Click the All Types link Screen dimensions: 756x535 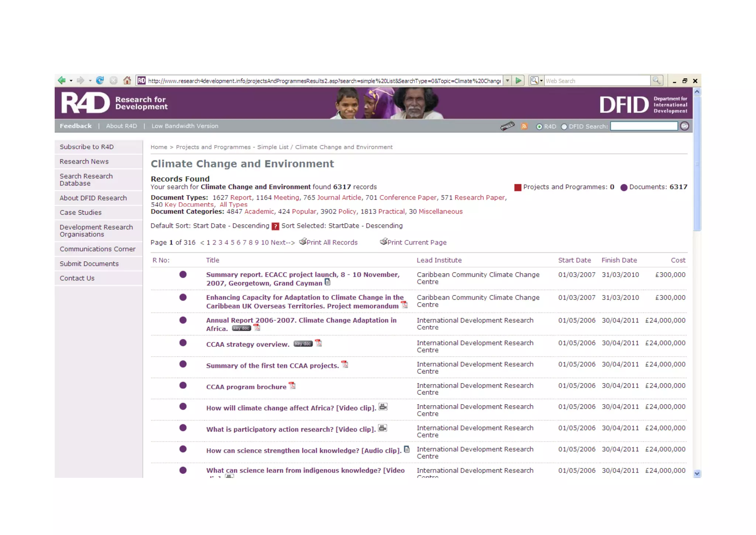pos(233,205)
